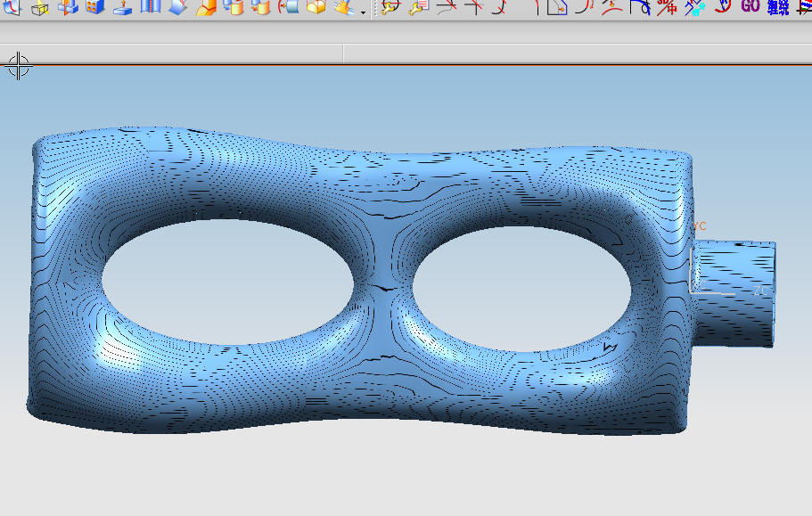Click the purple GO button

point(750,6)
